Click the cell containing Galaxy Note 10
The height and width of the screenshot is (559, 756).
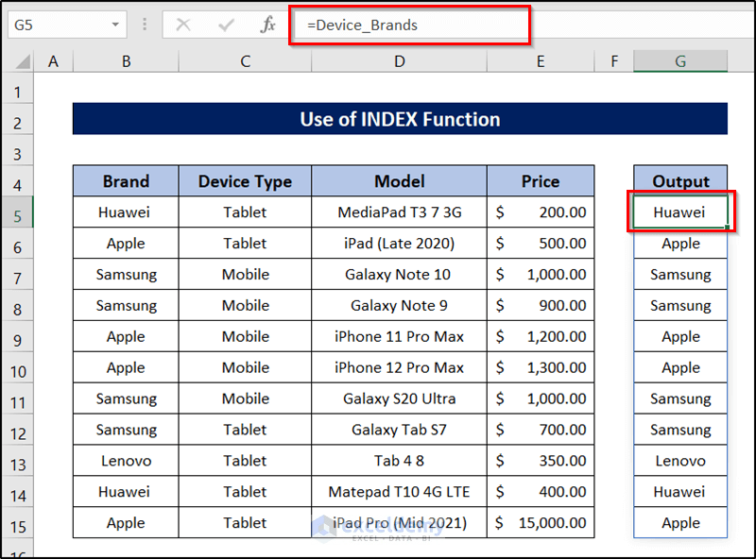(399, 274)
